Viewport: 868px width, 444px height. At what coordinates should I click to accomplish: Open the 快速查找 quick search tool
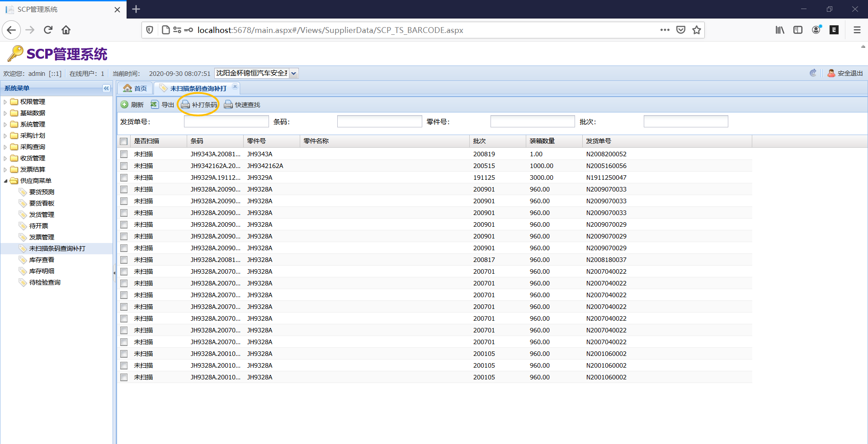coord(242,105)
